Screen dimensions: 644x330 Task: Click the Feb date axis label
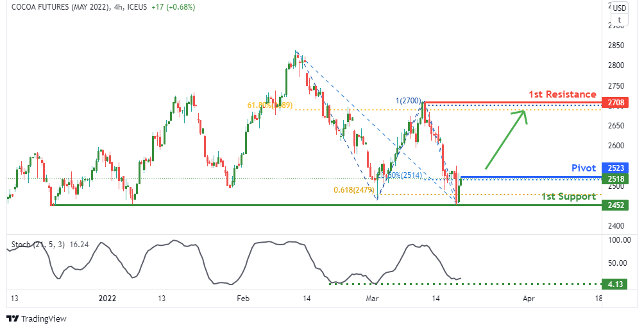[242, 299]
